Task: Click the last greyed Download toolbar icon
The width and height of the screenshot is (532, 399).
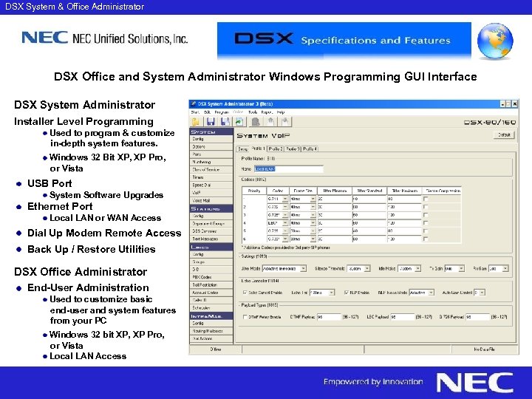Action: 285,121
